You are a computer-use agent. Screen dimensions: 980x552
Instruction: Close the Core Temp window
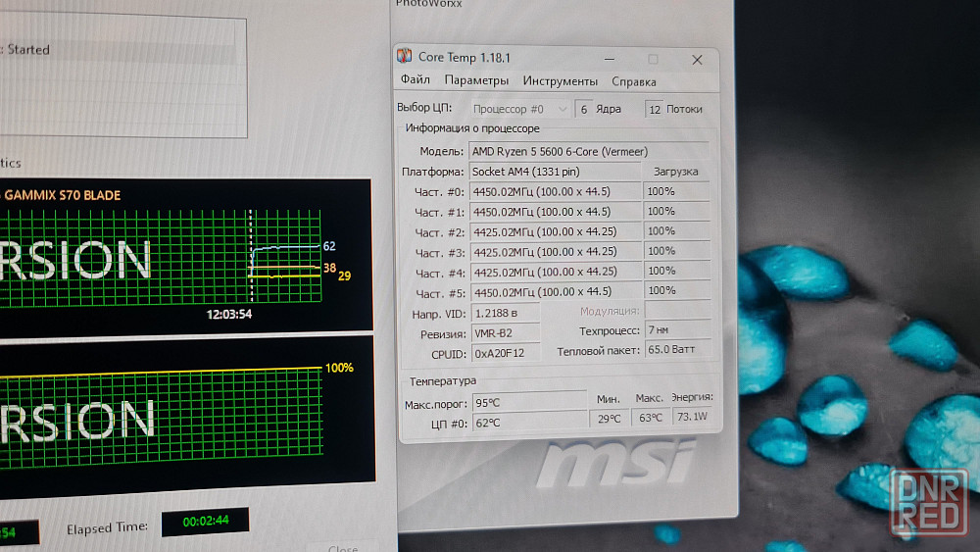(x=697, y=60)
